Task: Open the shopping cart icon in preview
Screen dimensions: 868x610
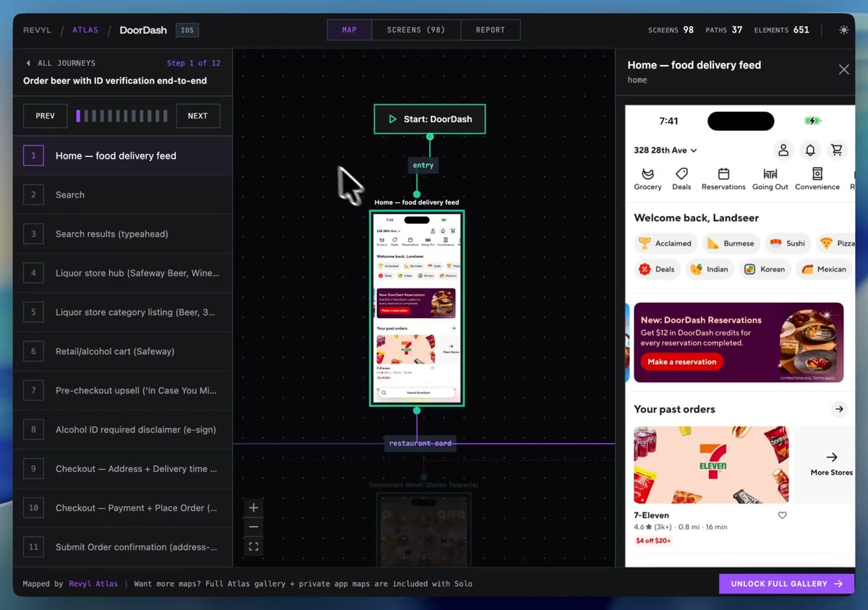Action: (836, 150)
